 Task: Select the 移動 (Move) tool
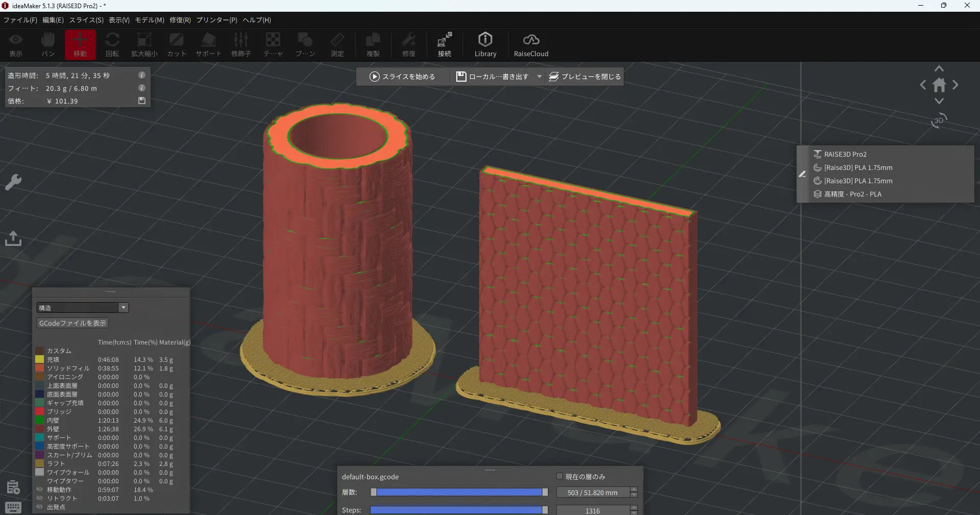click(x=80, y=45)
